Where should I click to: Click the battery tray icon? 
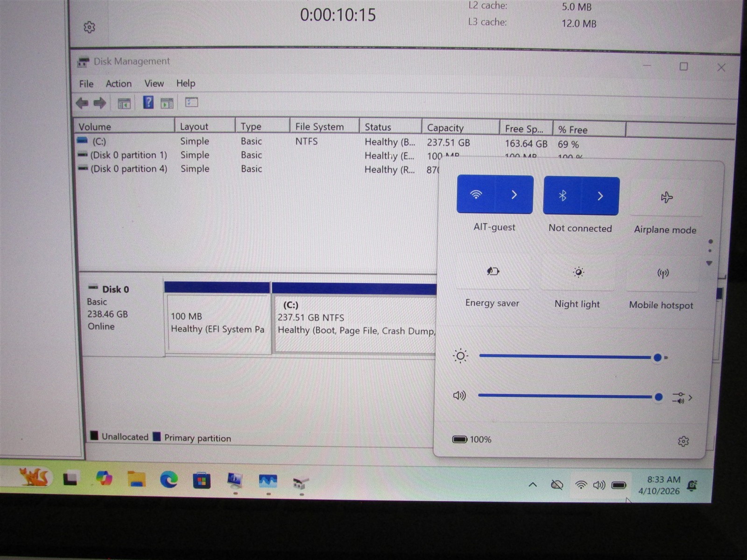point(619,486)
